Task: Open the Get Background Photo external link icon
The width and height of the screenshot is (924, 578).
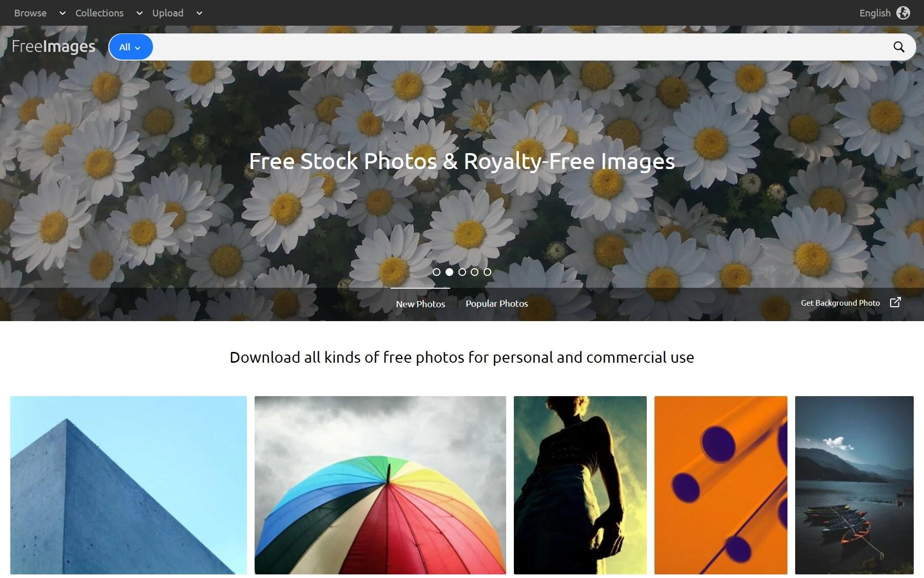Action: (895, 302)
